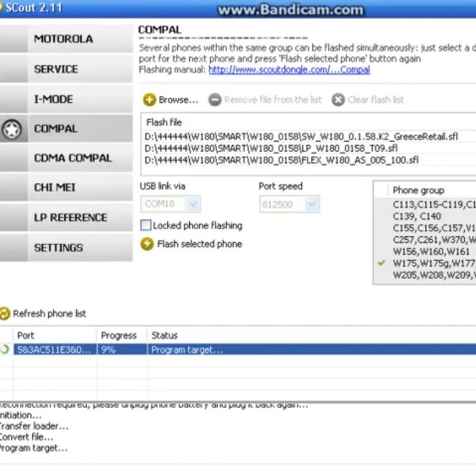Go to the CDMA COMPAL section
The height and width of the screenshot is (476, 476).
(73, 158)
